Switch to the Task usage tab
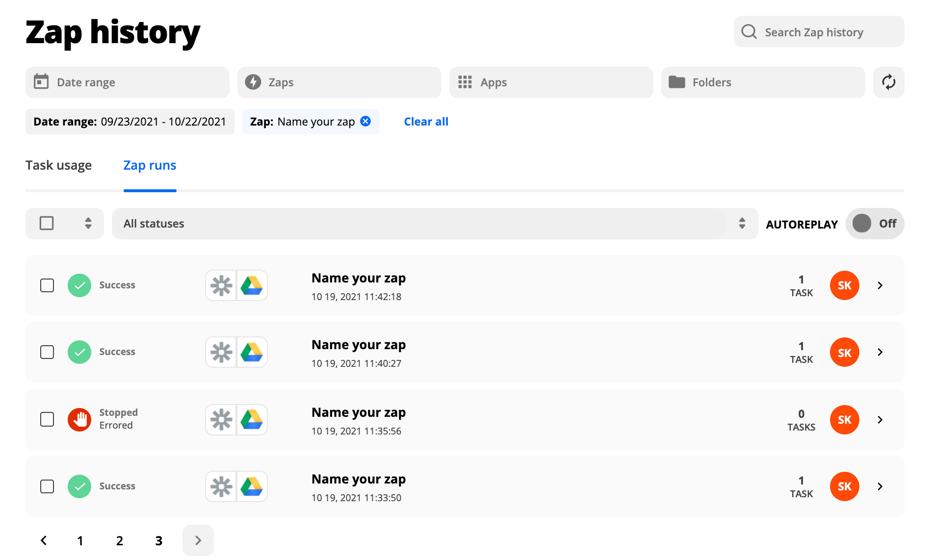The height and width of the screenshot is (560, 932). (x=59, y=165)
